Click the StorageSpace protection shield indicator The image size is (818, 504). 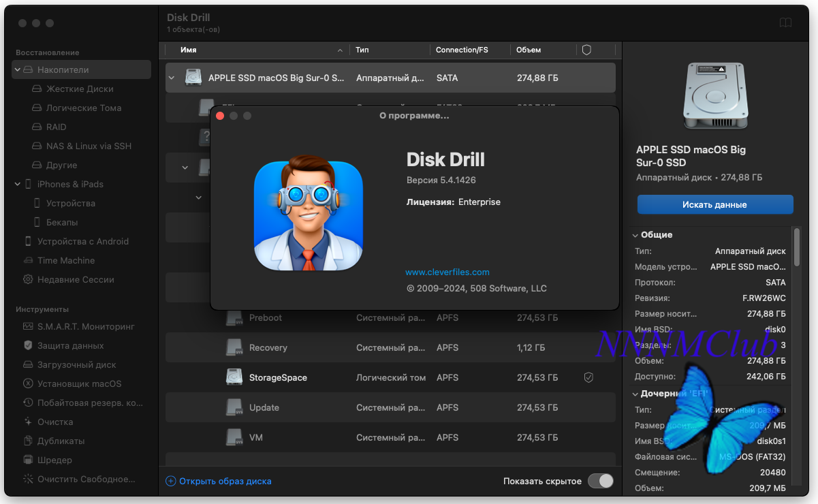click(588, 377)
